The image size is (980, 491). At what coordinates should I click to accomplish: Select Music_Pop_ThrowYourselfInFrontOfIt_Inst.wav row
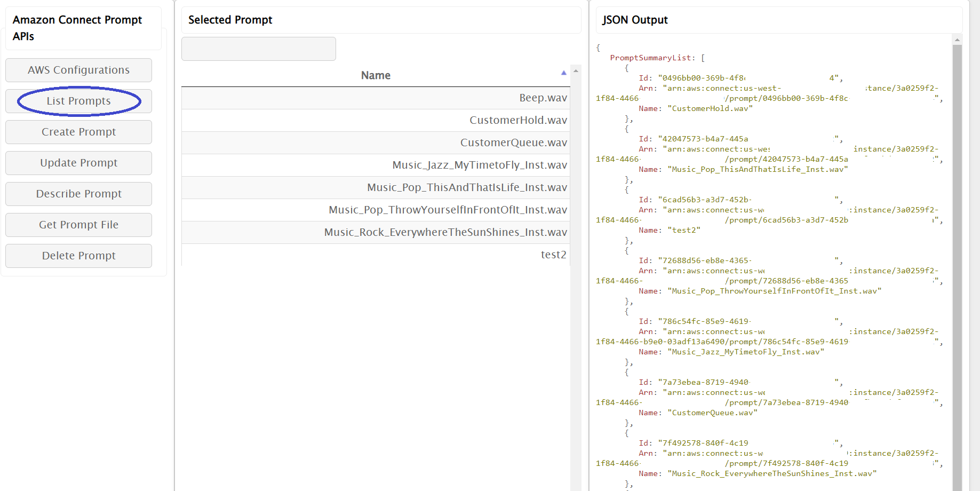pos(376,210)
